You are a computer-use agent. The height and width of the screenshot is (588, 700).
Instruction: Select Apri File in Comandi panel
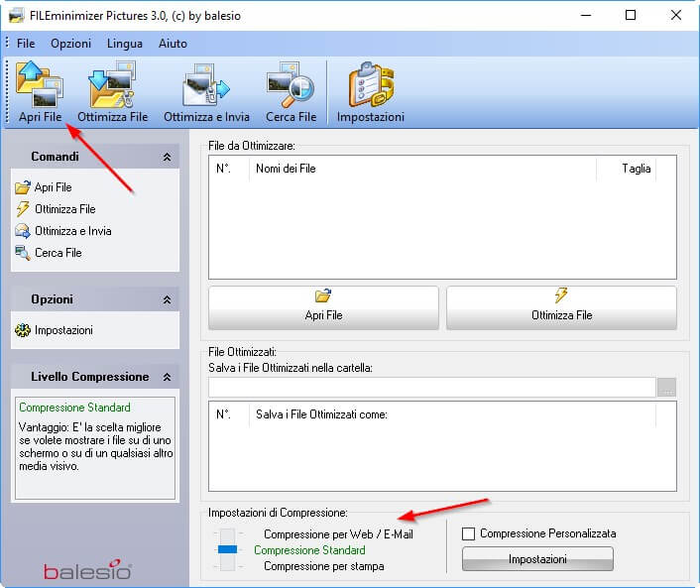click(x=44, y=187)
